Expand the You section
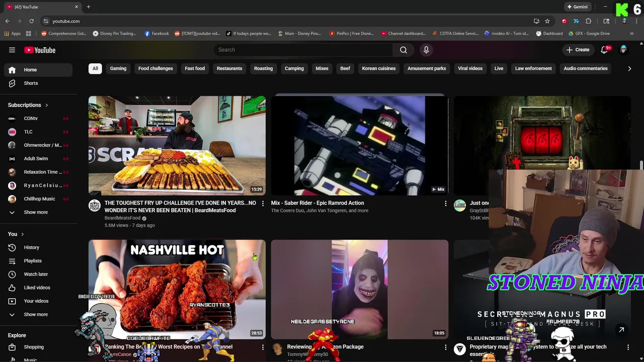 [x=16, y=234]
